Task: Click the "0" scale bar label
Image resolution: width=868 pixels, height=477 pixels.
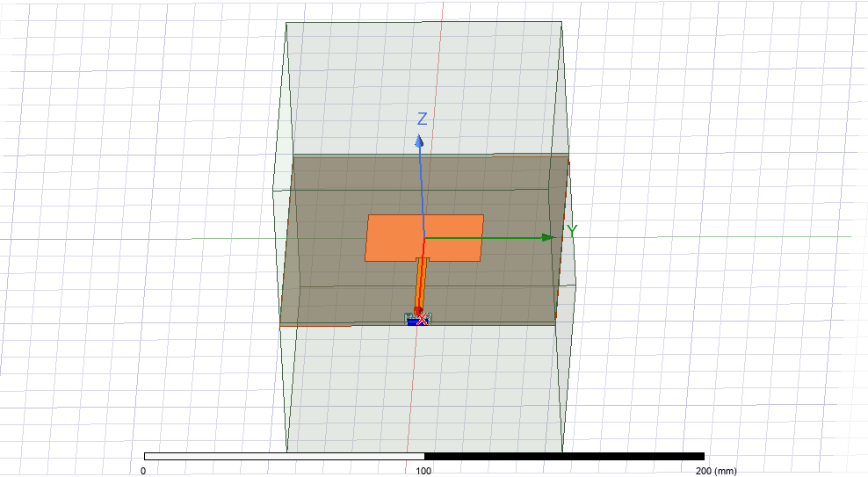Action: click(x=143, y=471)
